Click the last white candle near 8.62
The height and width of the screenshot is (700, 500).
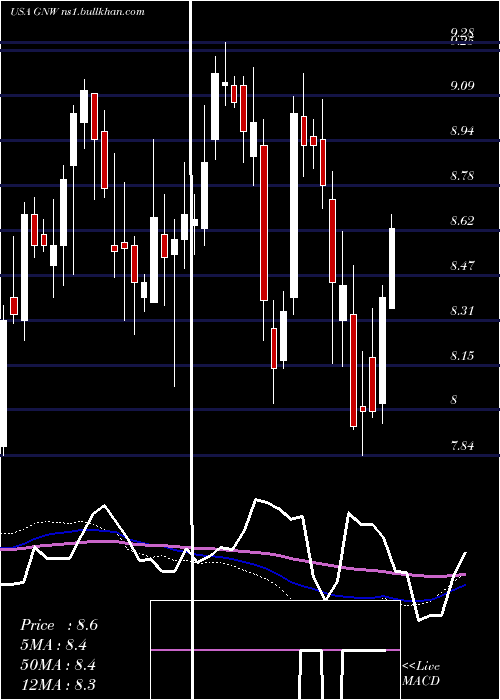(392, 268)
